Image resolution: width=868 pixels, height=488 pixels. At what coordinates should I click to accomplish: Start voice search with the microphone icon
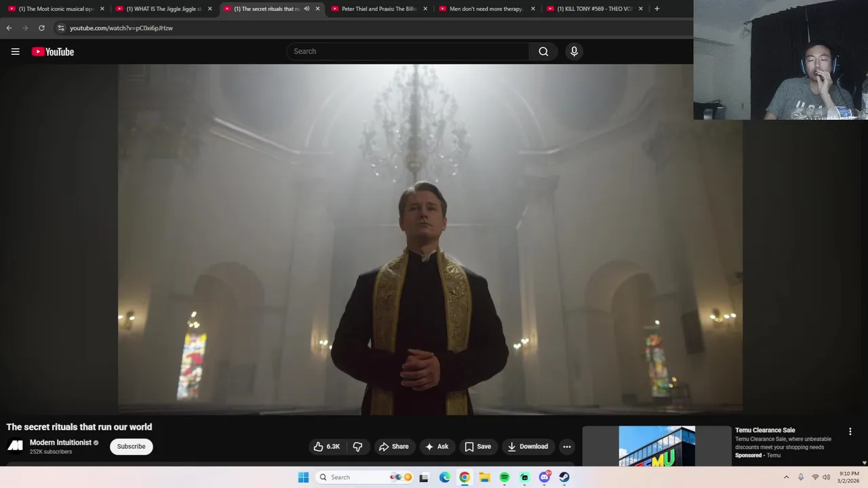pos(574,52)
